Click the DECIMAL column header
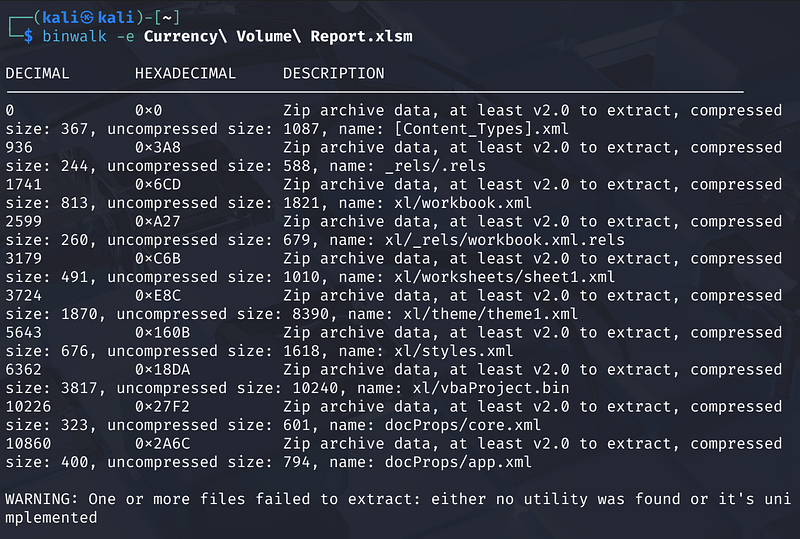 point(38,73)
